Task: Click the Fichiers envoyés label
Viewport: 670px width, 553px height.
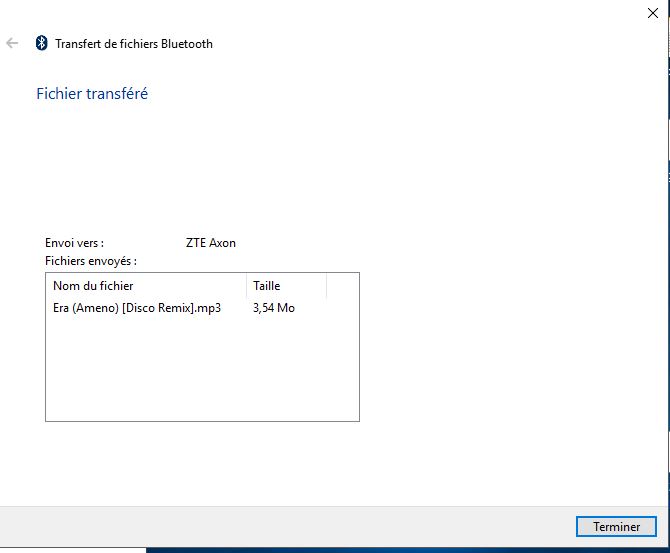Action: click(91, 261)
